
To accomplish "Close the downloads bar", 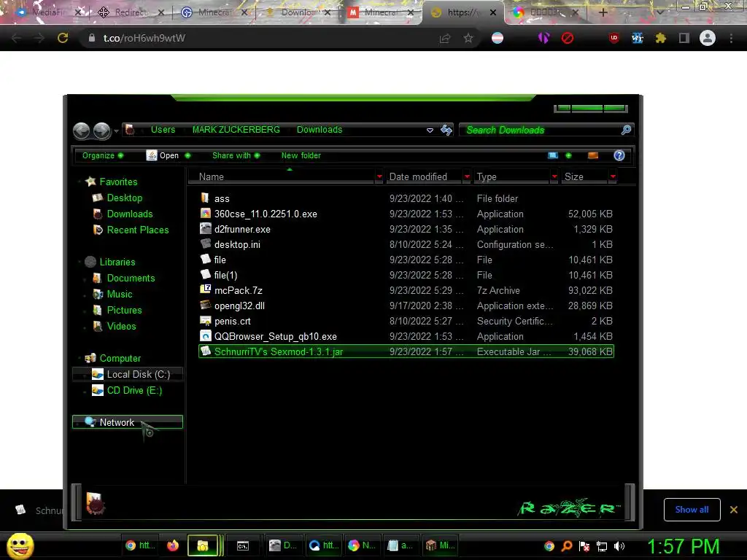I will (x=734, y=510).
